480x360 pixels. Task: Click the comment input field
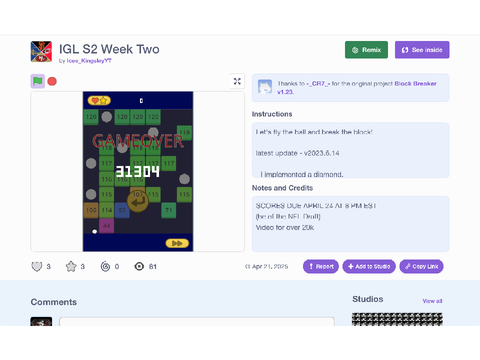pos(197,322)
